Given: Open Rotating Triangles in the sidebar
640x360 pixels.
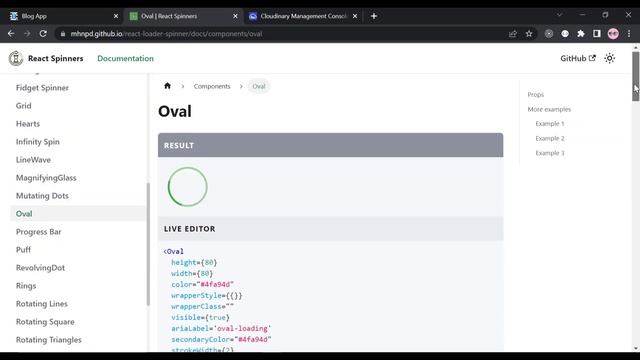Looking at the screenshot, I should (49, 340).
